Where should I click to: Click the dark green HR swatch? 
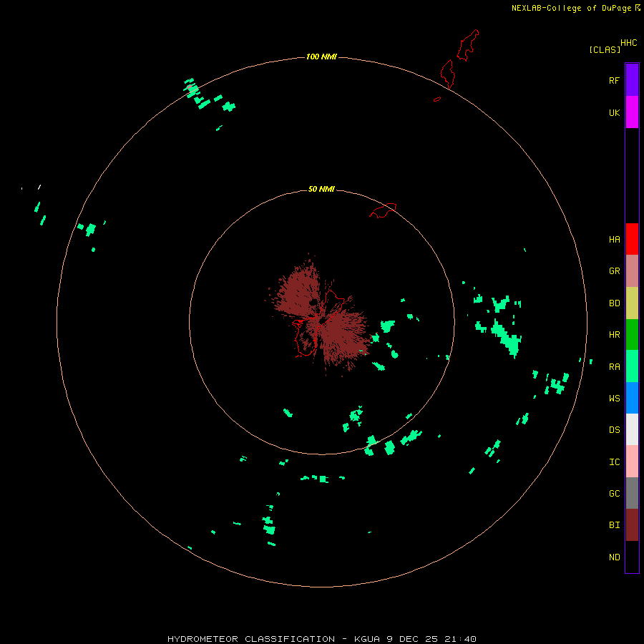(x=632, y=335)
